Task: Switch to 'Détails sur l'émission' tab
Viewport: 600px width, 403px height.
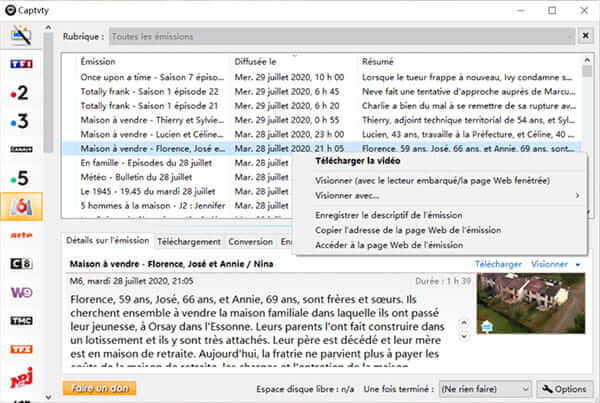Action: point(108,240)
